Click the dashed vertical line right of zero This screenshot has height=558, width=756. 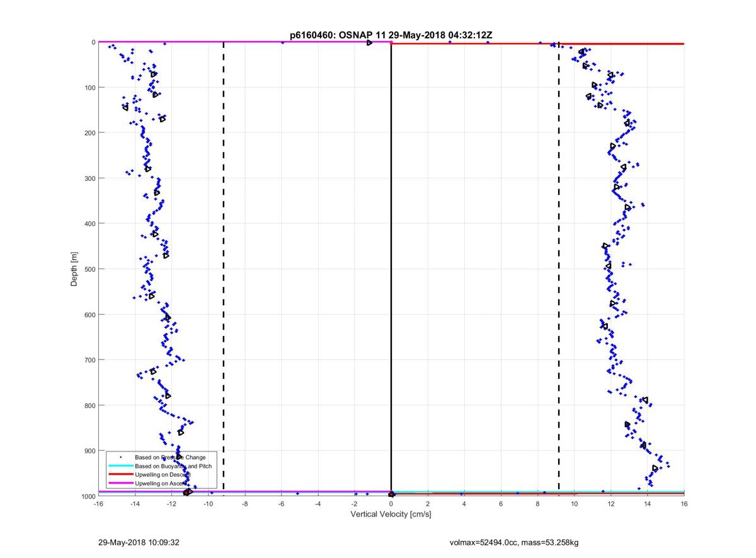(559, 269)
